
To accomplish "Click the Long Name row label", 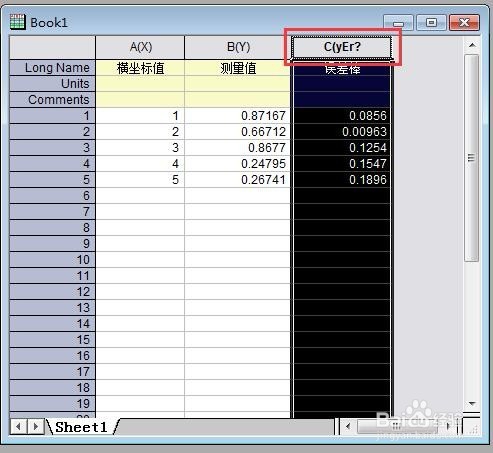I will 53,68.
